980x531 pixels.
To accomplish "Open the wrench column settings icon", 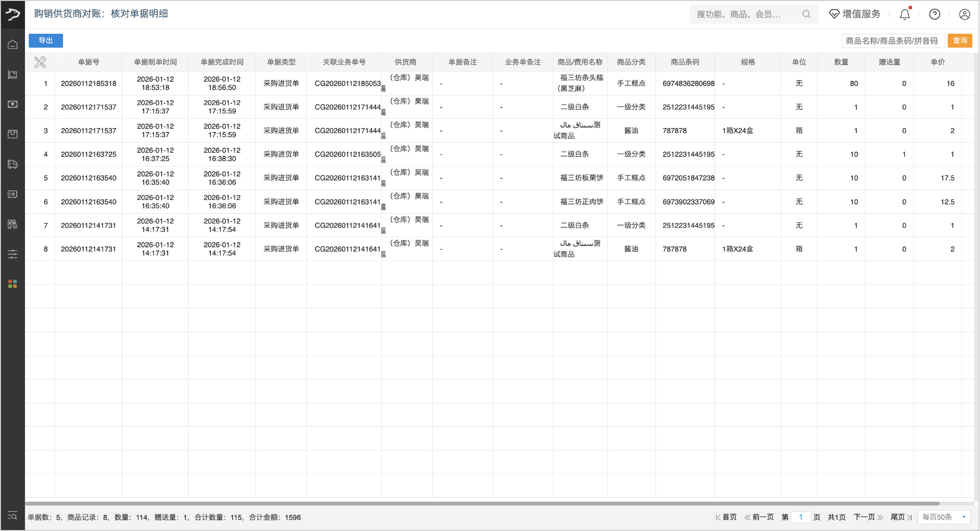I will (x=40, y=62).
